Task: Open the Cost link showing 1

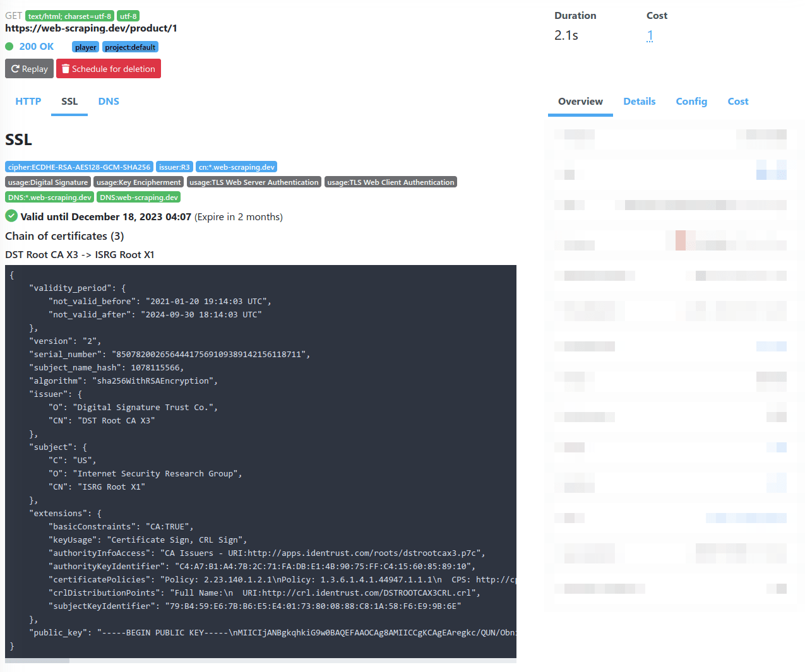Action: pos(650,35)
